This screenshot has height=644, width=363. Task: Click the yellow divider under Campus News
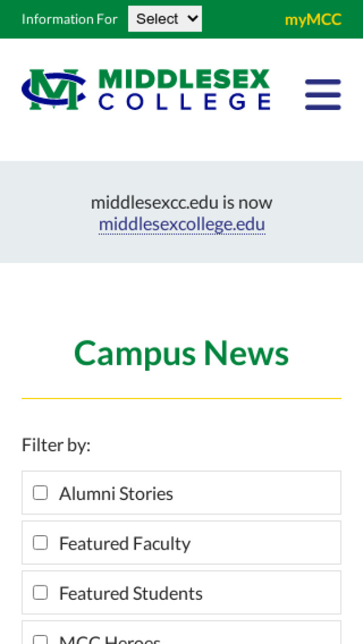tap(181, 398)
